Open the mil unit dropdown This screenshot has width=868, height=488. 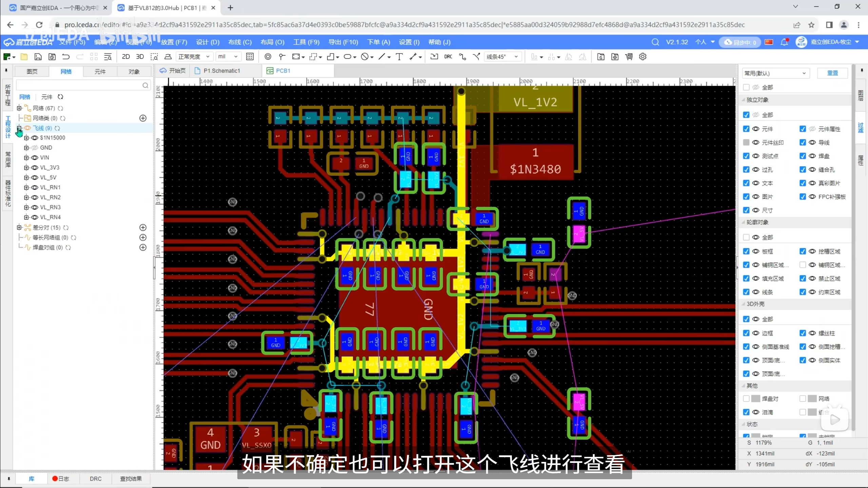228,57
